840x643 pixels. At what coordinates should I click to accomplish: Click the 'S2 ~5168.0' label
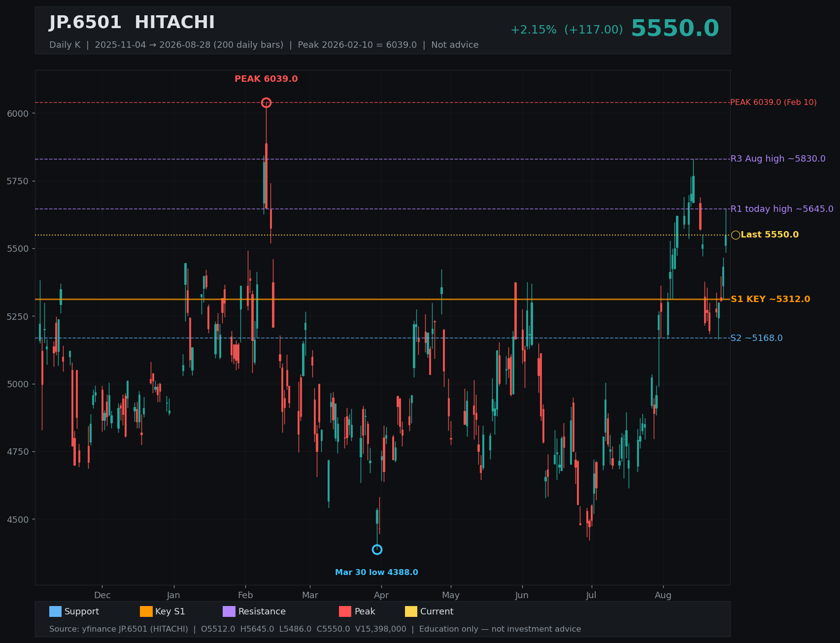(x=756, y=338)
